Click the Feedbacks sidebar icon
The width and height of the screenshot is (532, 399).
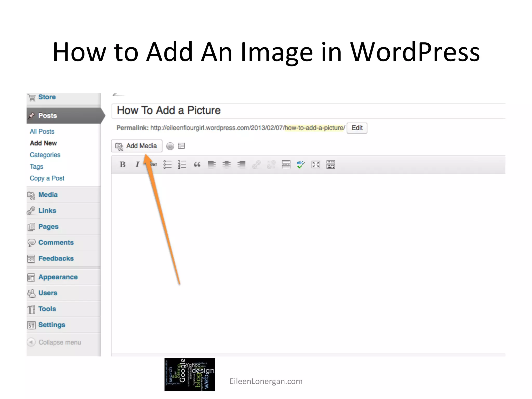pyautogui.click(x=31, y=259)
